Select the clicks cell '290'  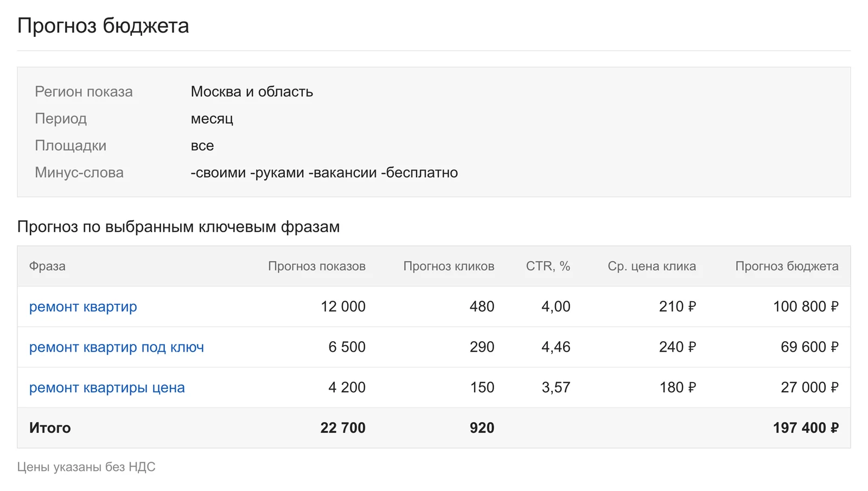[x=482, y=347]
